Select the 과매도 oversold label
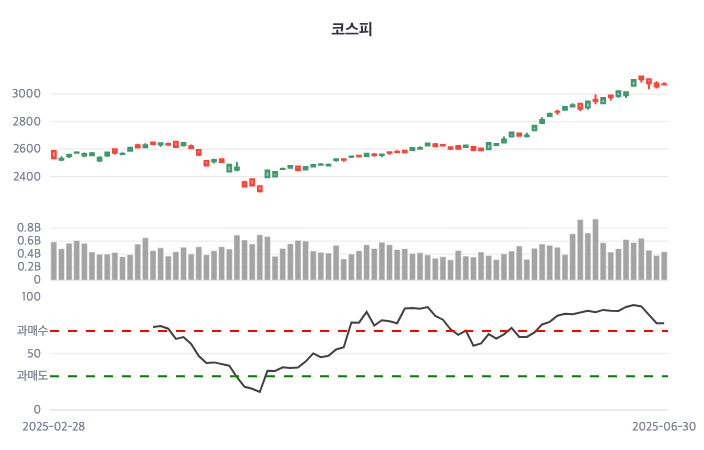Viewport: 704px width, 450px height. click(32, 376)
